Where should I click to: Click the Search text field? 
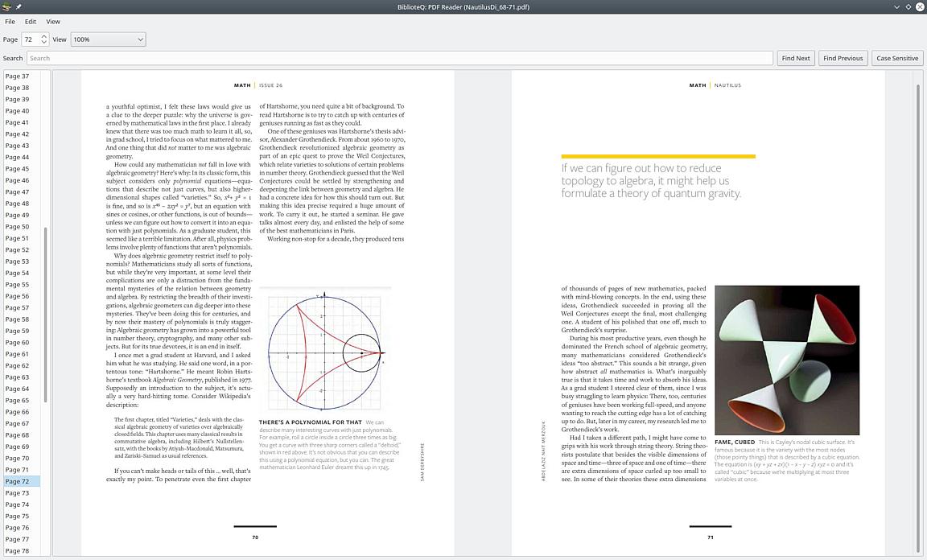tap(400, 58)
